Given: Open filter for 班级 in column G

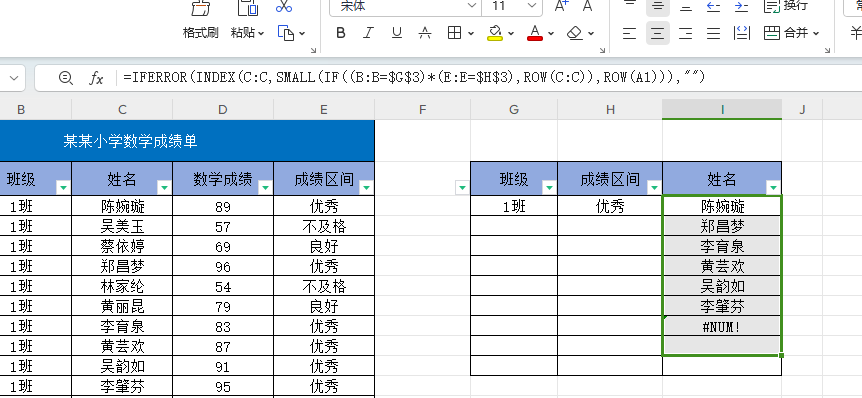Looking at the screenshot, I should click(549, 188).
